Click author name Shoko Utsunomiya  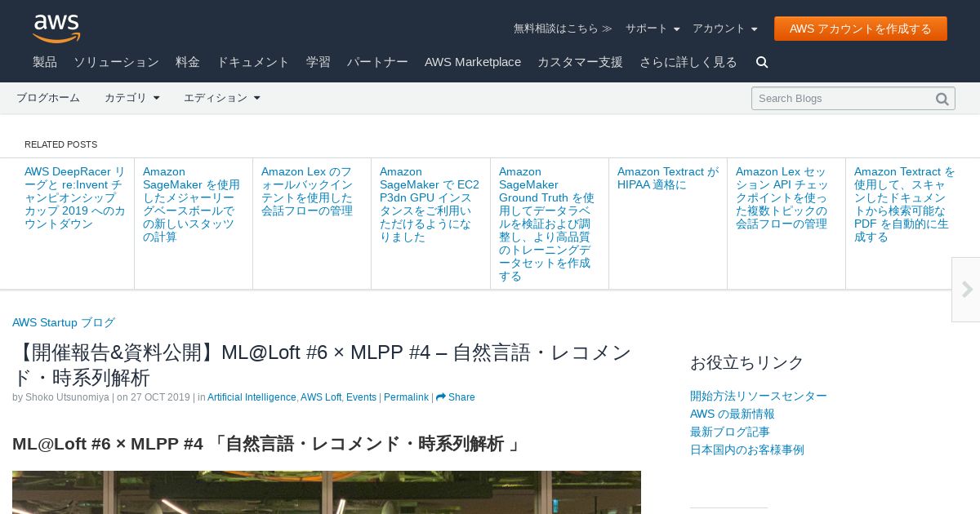tap(67, 397)
